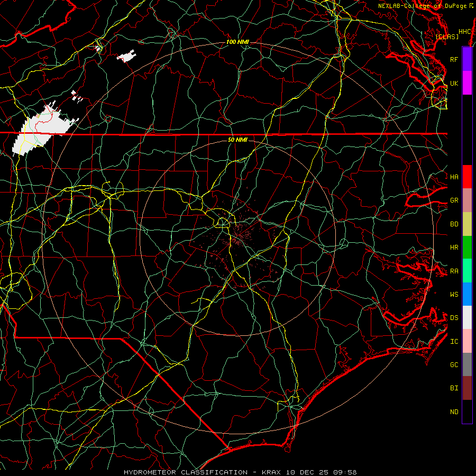Click the RA legend label
The image size is (476, 476).
454,271
